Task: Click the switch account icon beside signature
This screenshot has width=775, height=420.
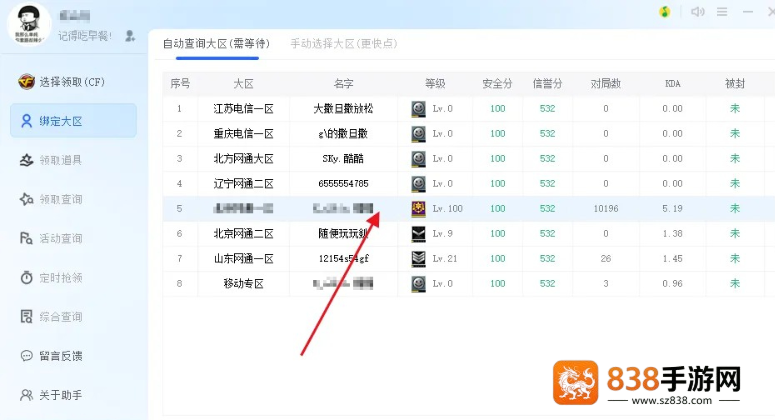Action: tap(130, 36)
